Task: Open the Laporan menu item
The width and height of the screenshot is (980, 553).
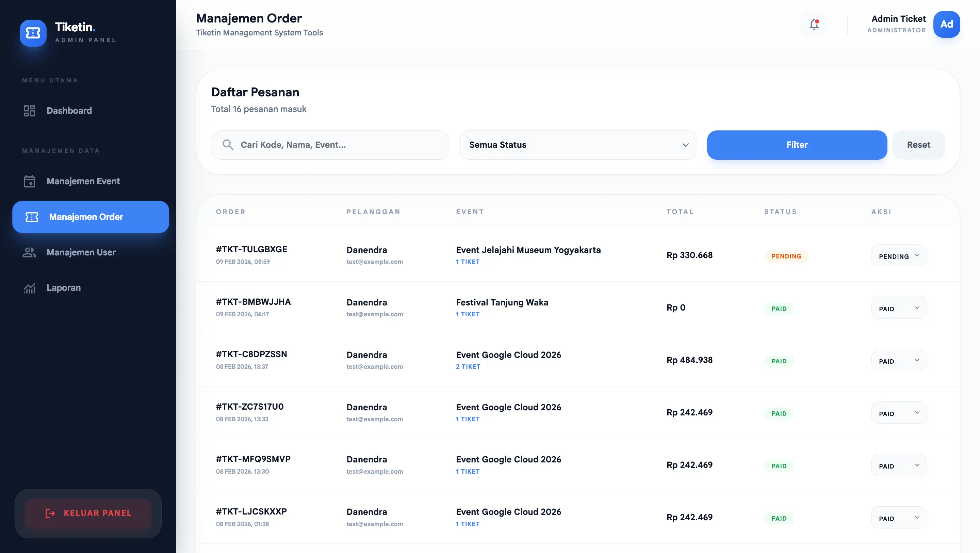Action: coord(64,288)
